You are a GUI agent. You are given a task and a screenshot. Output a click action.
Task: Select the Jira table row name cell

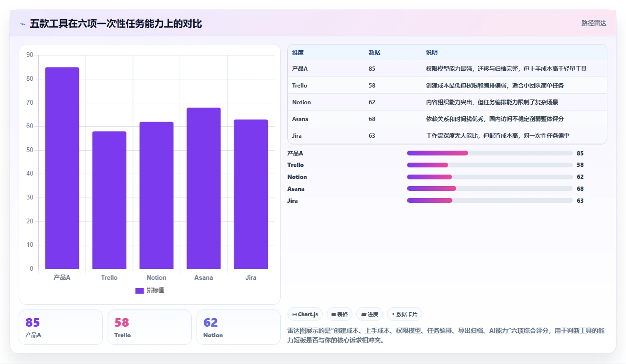pos(297,136)
